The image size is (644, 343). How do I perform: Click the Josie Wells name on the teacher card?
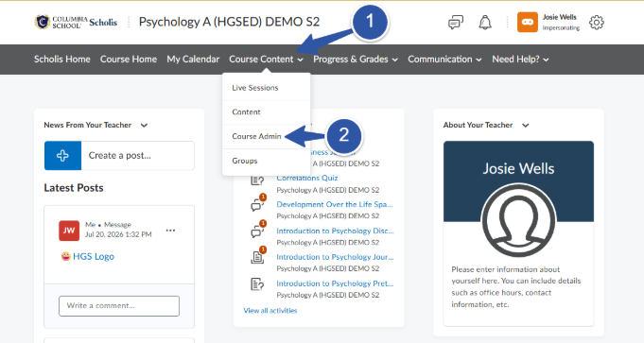(518, 168)
